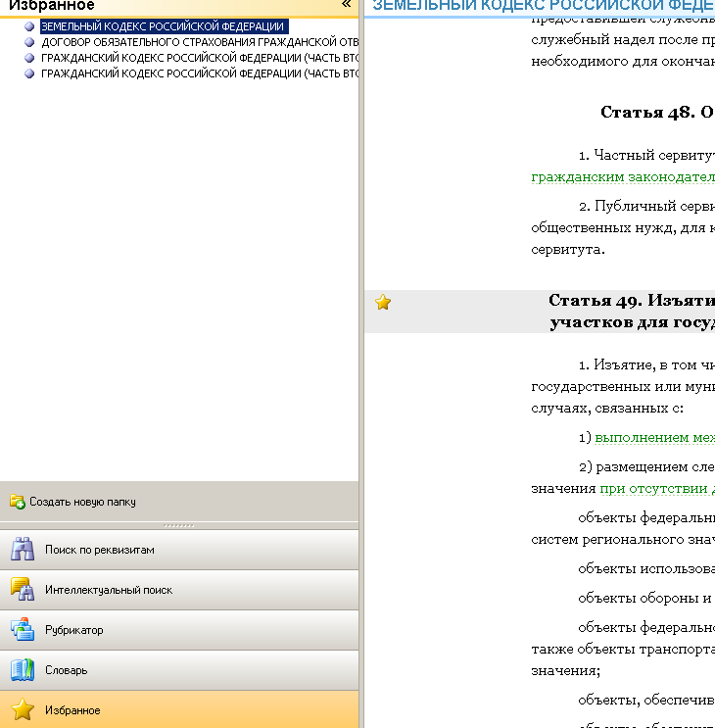Click paragraph starting 1. Частный сервитут
Image resolution: width=715 pixels, height=728 pixels.
coord(623,166)
